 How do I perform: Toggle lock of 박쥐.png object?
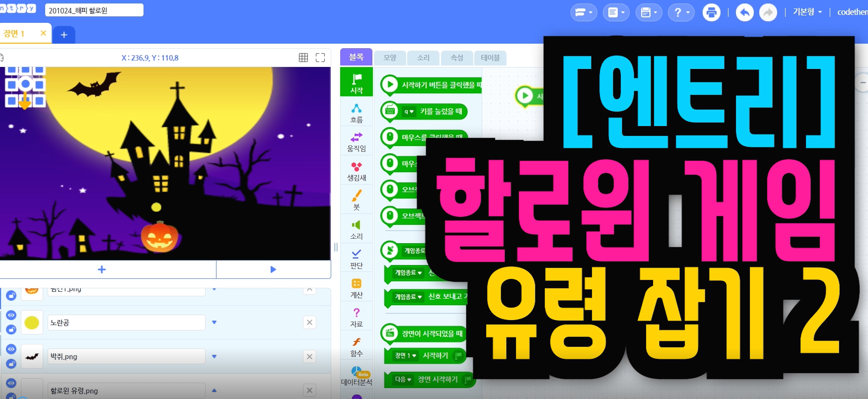tap(11, 364)
